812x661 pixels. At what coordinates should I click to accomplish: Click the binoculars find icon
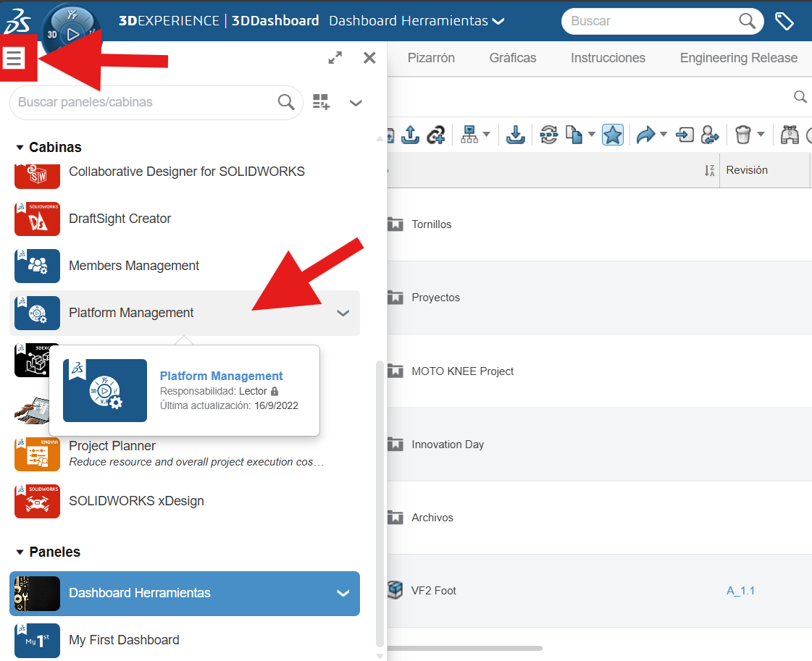[x=790, y=135]
